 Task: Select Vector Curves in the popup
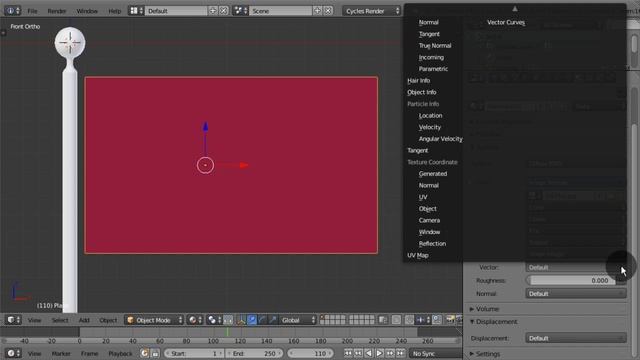click(x=506, y=22)
